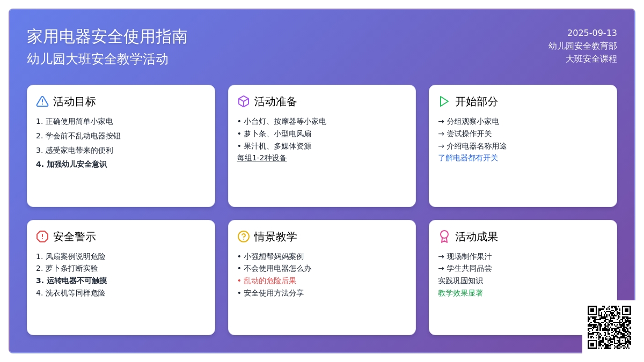Click the award ribbon icon beside 活动成果

click(x=444, y=237)
